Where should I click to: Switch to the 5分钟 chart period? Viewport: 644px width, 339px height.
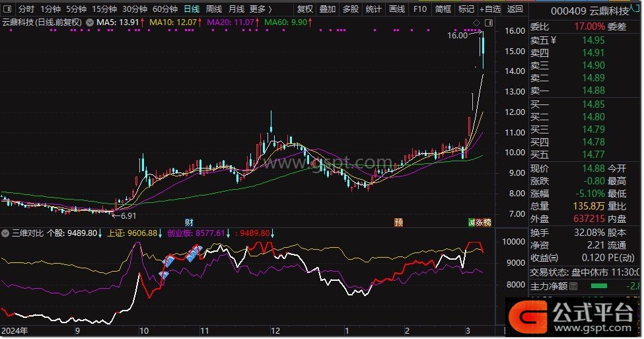pyautogui.click(x=76, y=9)
